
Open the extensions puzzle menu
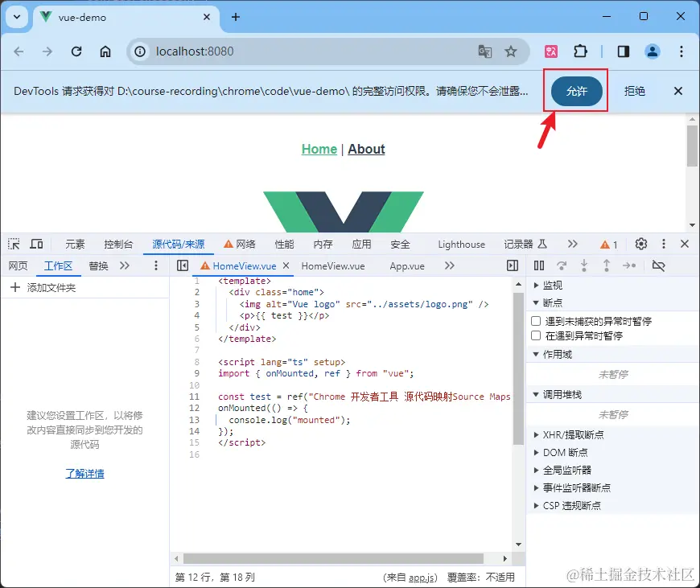pyautogui.click(x=580, y=51)
